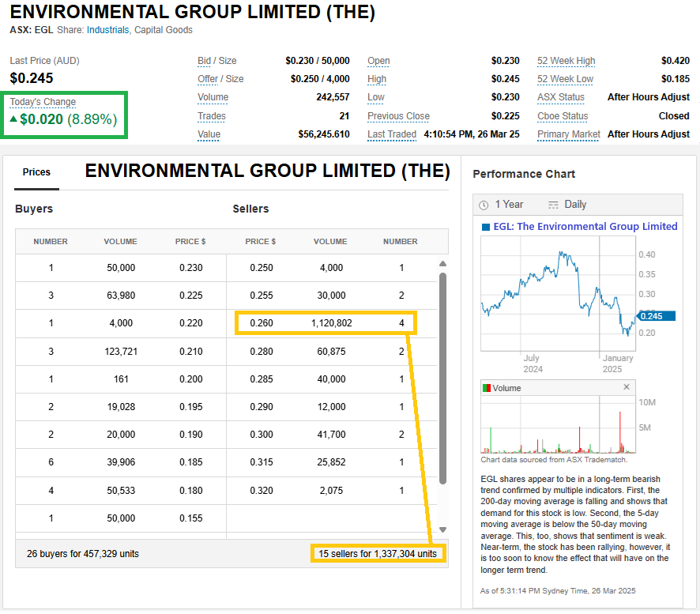
Task: Click buyer volume 19,028
Action: coord(121,407)
